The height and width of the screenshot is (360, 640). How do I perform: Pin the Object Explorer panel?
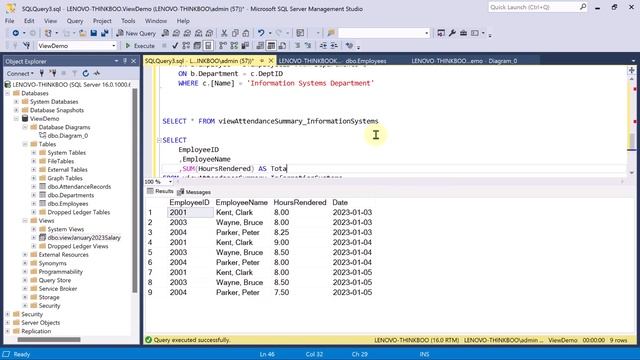tap(125, 61)
